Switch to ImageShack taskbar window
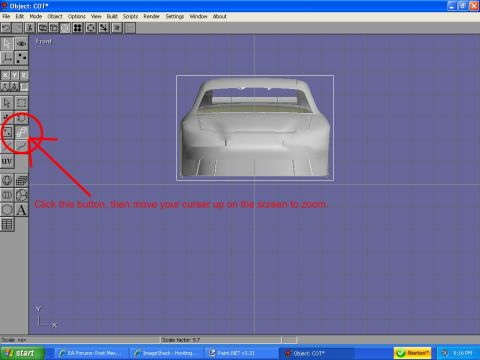 (x=167, y=353)
